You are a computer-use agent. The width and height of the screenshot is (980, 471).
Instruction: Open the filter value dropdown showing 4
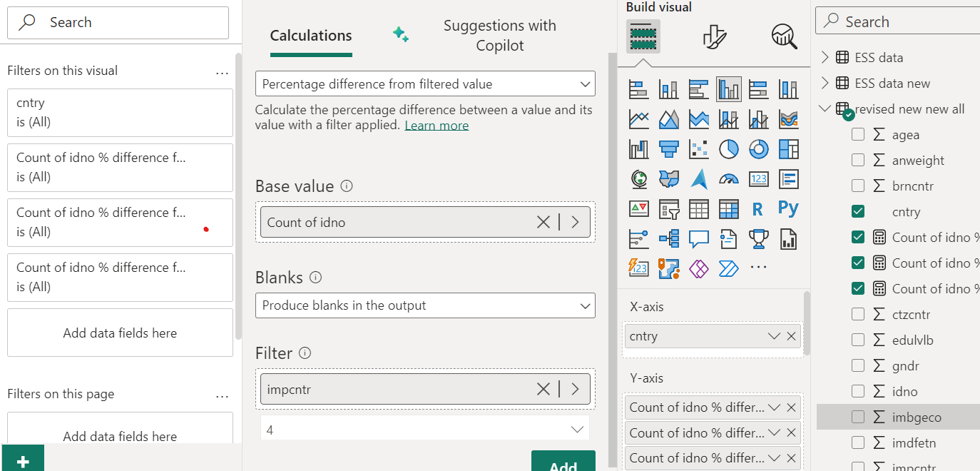coord(425,430)
